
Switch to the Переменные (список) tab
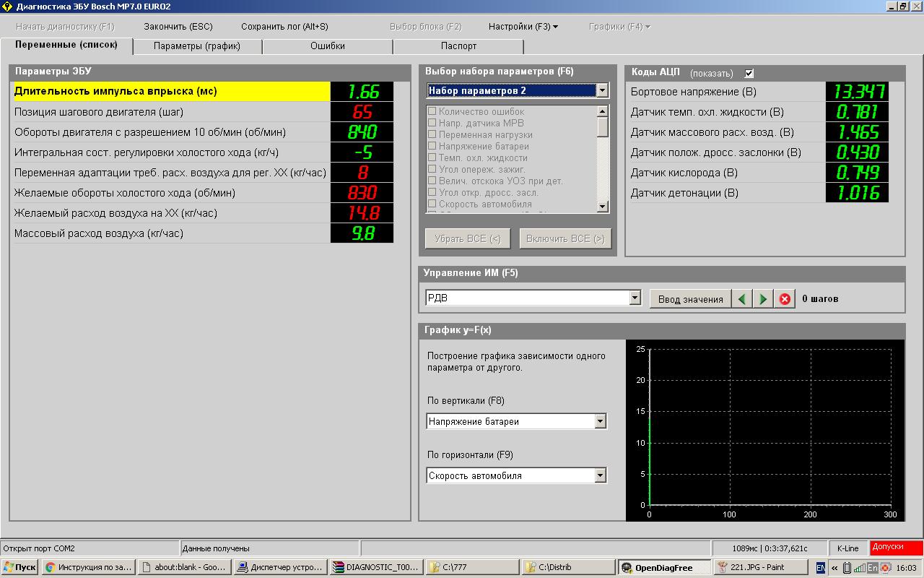click(66, 45)
